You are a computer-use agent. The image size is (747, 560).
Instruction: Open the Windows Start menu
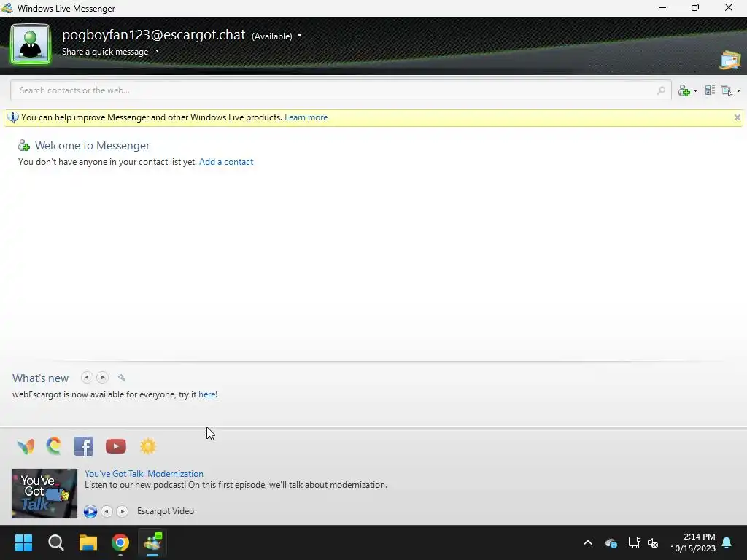23,542
